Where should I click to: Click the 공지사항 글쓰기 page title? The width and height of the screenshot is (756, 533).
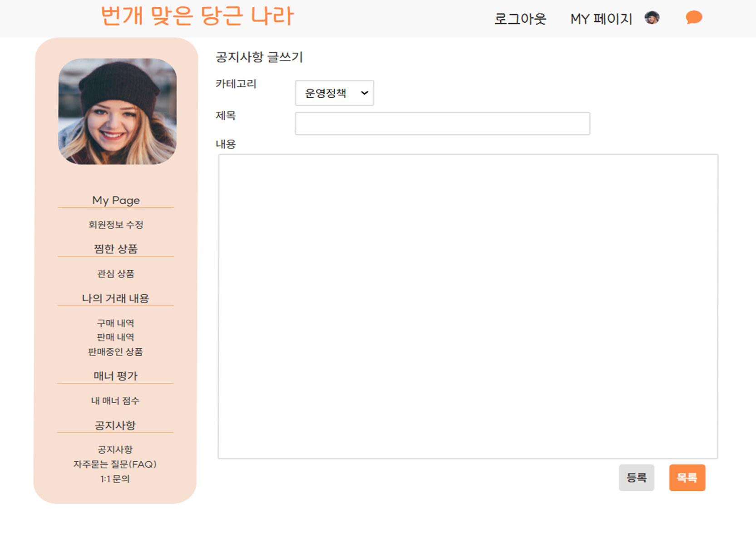pyautogui.click(x=259, y=57)
